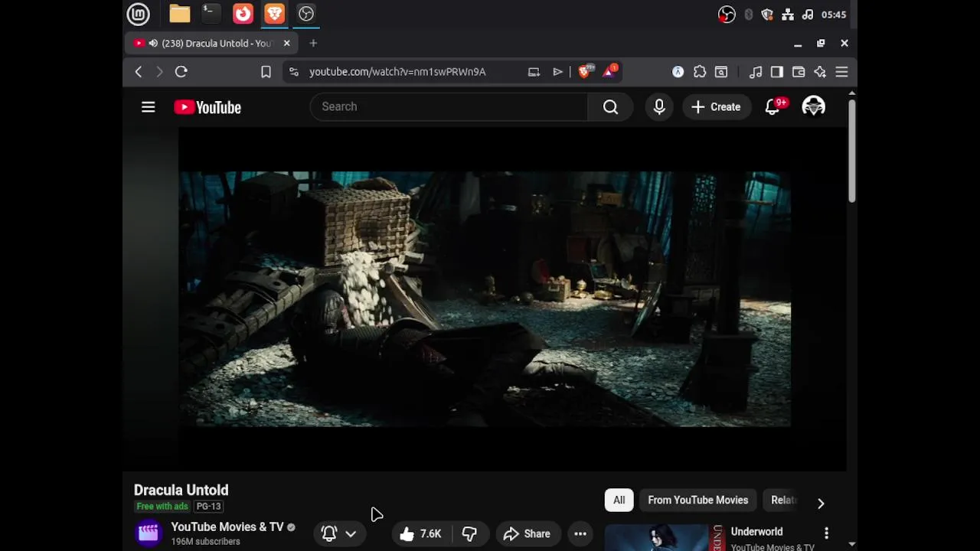
Task: Click the OBS recording tray icon
Action: (x=727, y=15)
